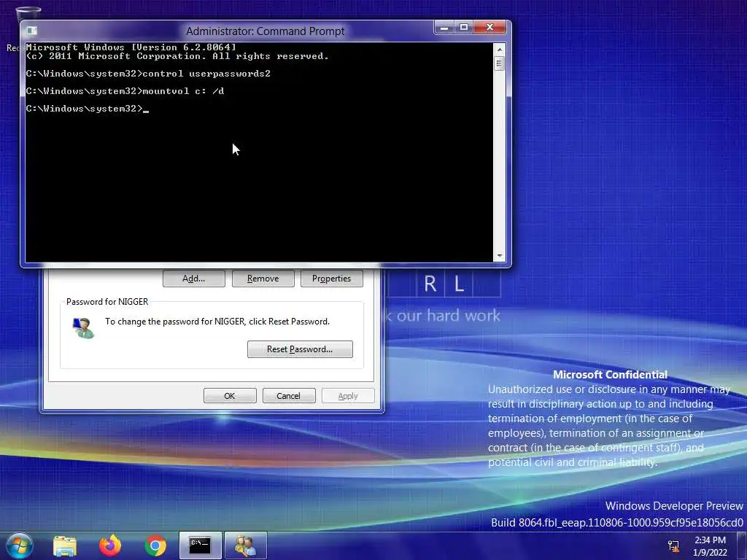747x560 pixels.
Task: Confirm the dialog with OK
Action: click(230, 396)
